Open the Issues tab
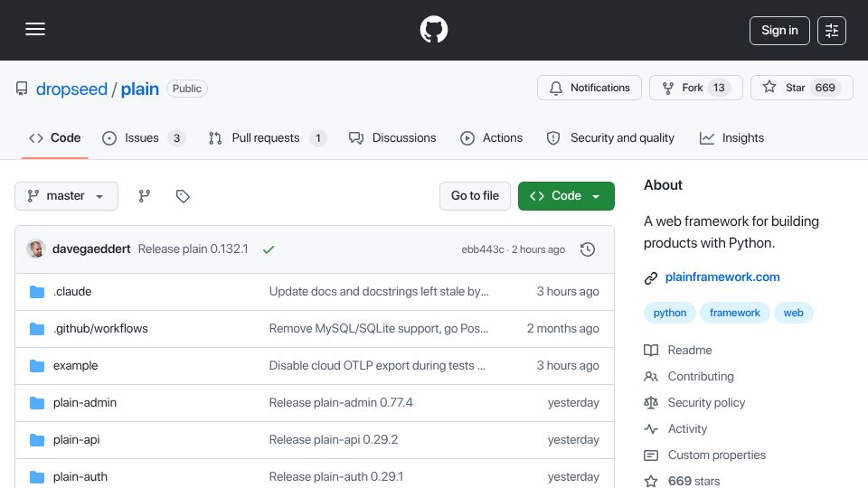 point(143,137)
